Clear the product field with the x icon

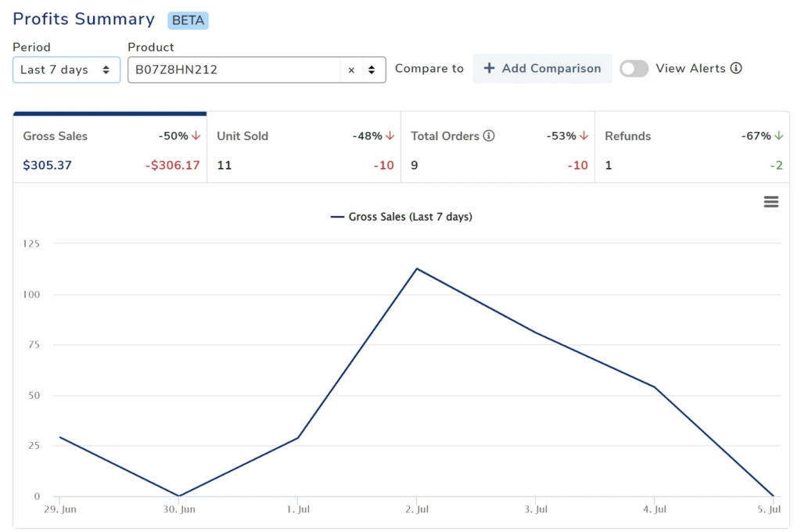(351, 70)
